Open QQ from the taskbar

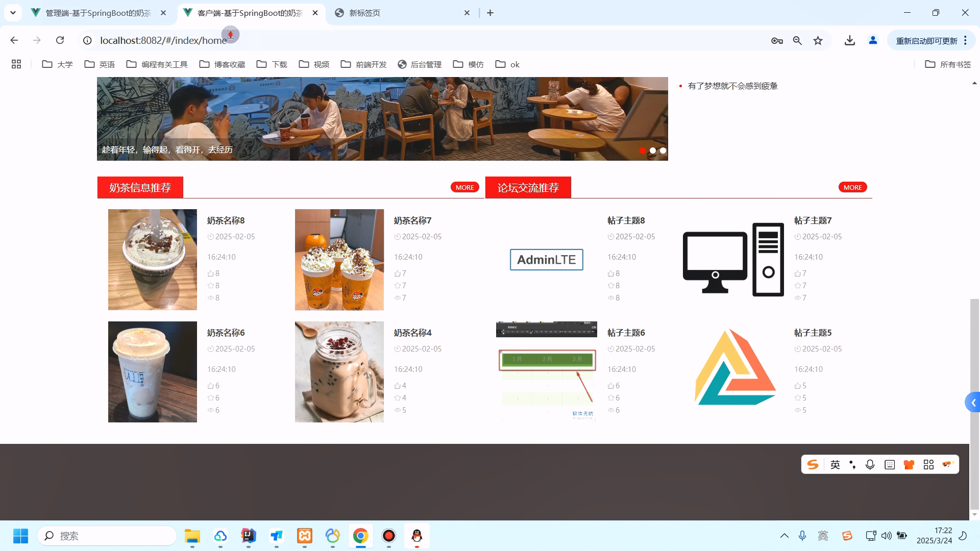tap(417, 536)
